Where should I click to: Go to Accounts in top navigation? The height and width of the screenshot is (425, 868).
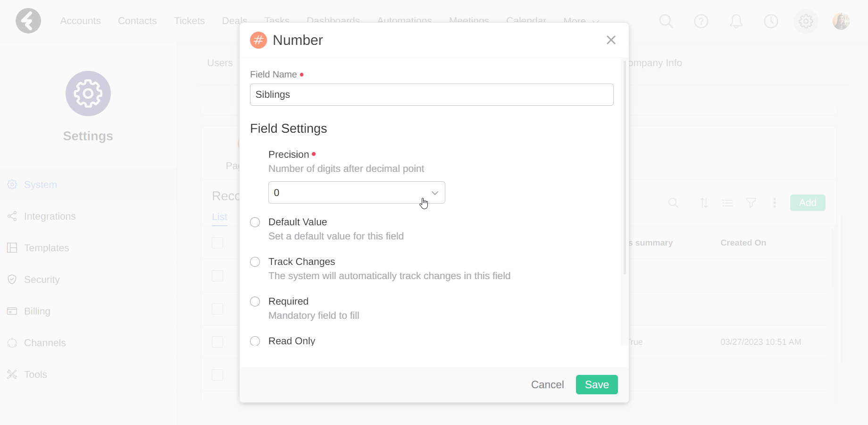click(x=80, y=21)
